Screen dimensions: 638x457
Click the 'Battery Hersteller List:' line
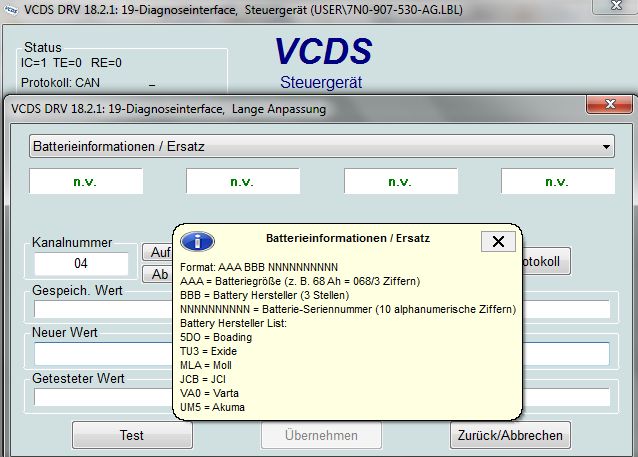233,323
